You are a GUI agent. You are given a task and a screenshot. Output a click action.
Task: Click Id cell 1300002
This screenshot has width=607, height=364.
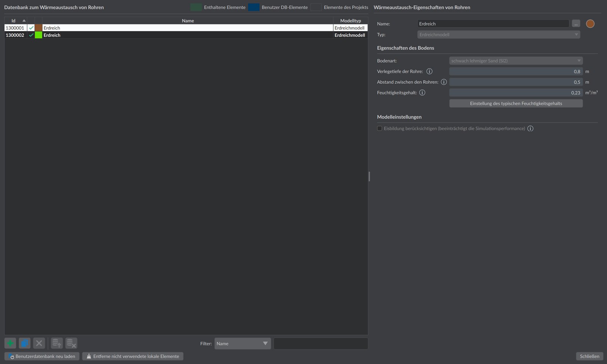pos(16,35)
